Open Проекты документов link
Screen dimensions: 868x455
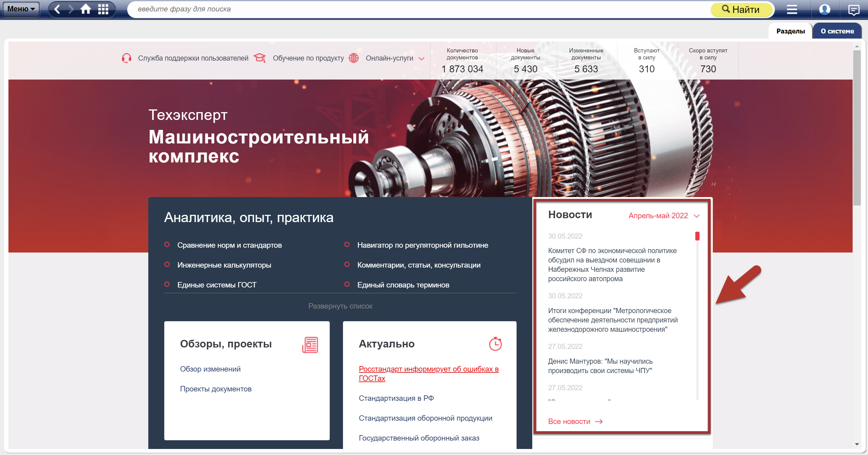pyautogui.click(x=216, y=389)
